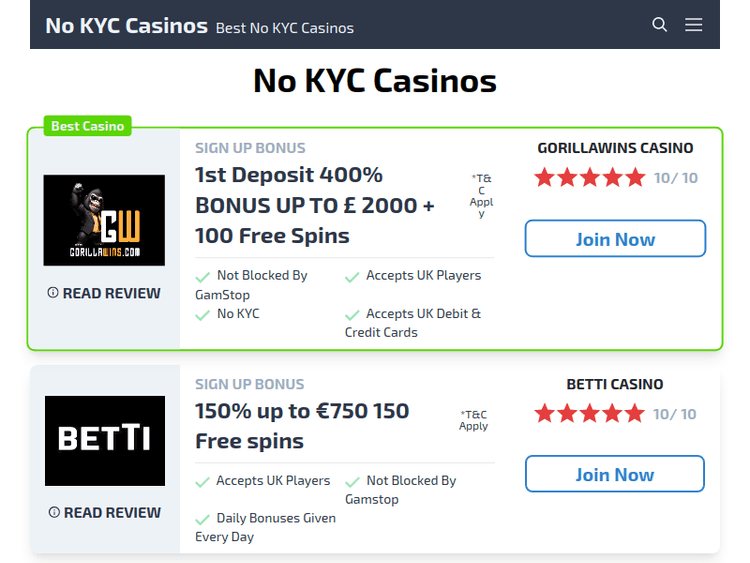Click the GorillaWins star rating

point(590,178)
